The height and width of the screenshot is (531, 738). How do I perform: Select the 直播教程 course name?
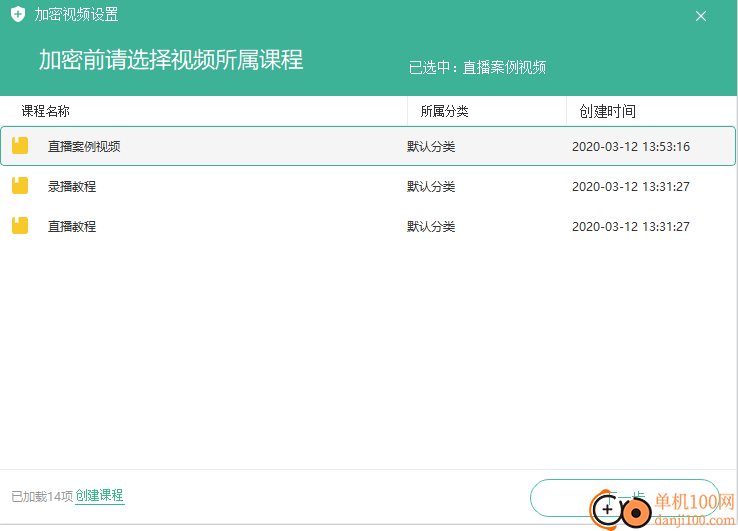tap(72, 226)
